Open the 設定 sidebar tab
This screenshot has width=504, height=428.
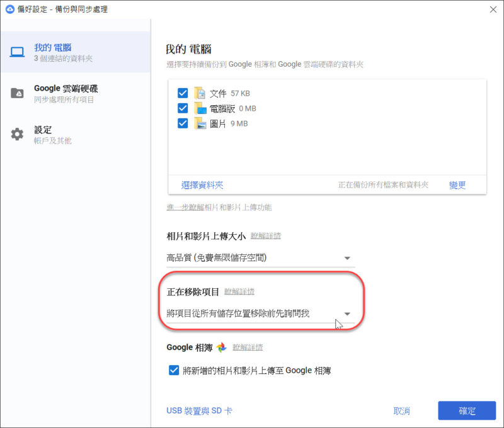tap(76, 135)
